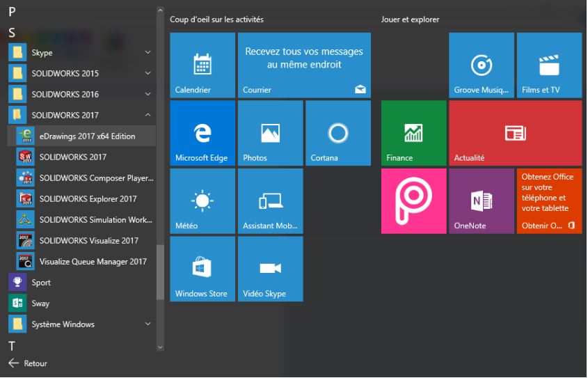588x378 pixels.
Task: Open the Groove Musique tile
Action: 482,65
